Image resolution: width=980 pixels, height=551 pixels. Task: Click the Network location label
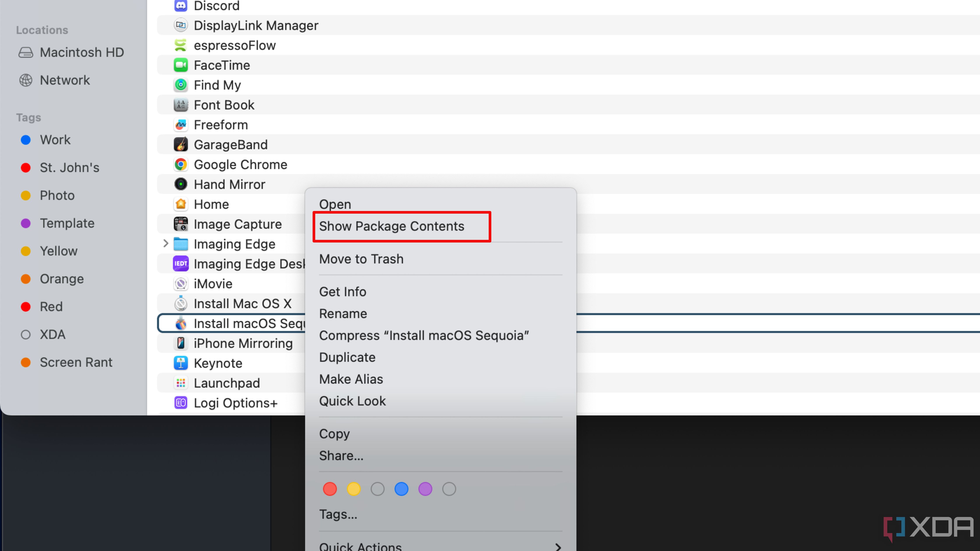pos(65,80)
